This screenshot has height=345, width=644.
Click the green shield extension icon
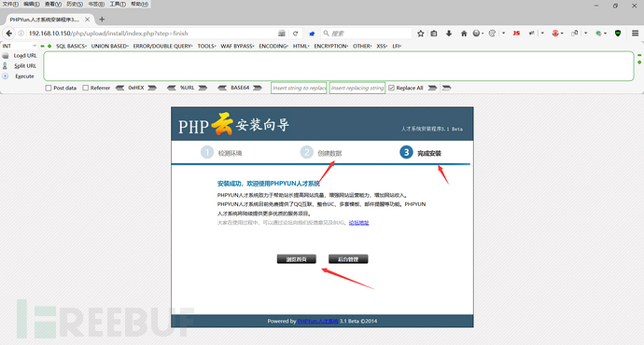pos(618,34)
